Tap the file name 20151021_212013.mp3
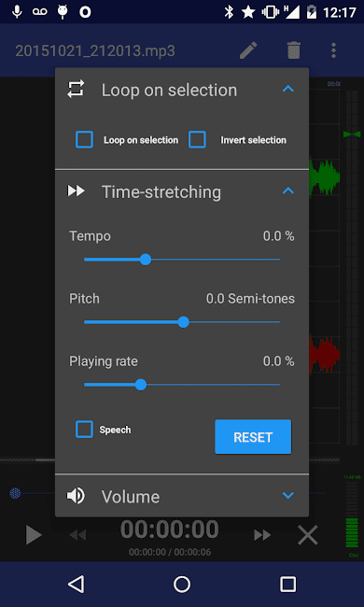The width and height of the screenshot is (364, 607). click(95, 50)
